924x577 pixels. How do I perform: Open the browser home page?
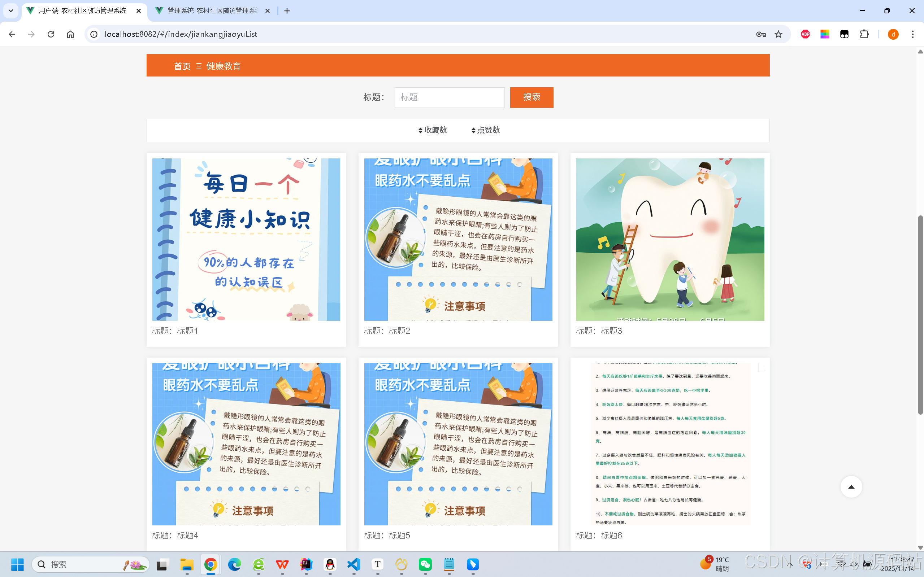point(70,34)
